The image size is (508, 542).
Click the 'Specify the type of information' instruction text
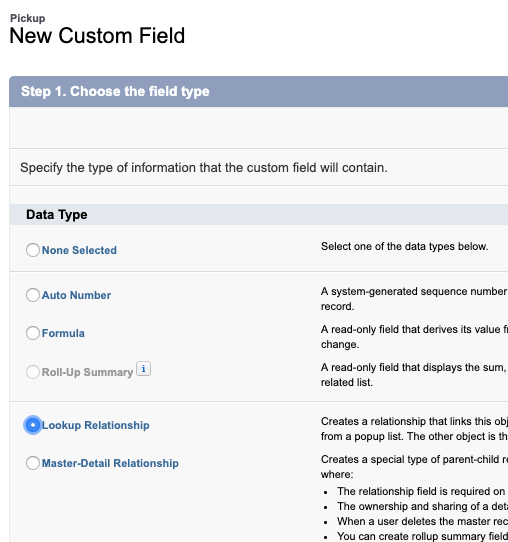pyautogui.click(x=204, y=168)
